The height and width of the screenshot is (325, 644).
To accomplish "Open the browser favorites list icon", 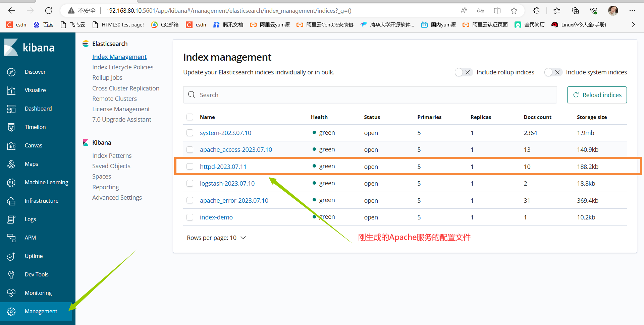I will tap(557, 11).
